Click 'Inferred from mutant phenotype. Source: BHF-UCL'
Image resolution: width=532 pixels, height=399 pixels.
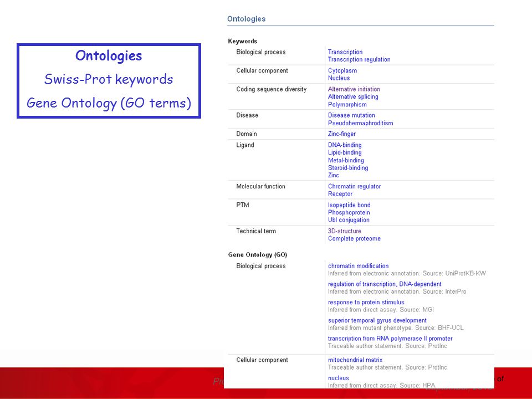click(396, 328)
